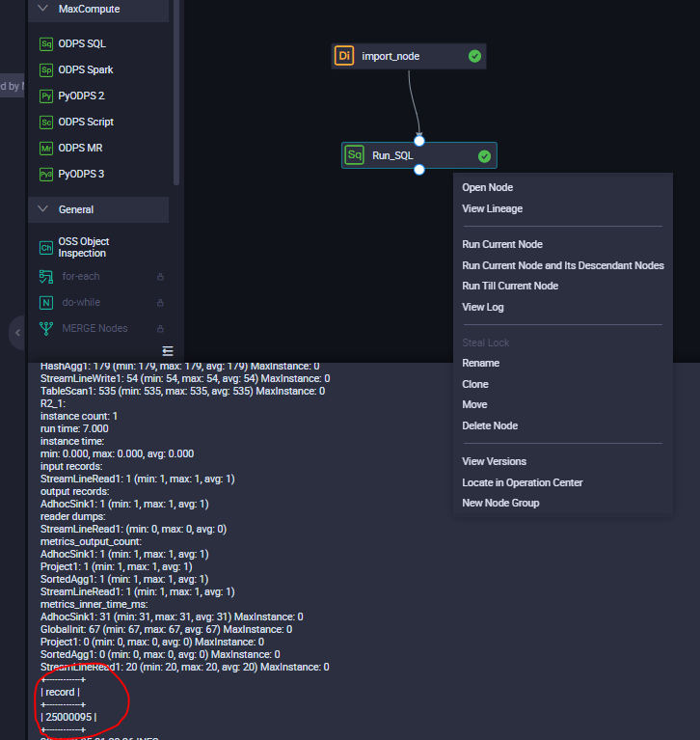700x740 pixels.
Task: Choose Move from the context menu
Action: tap(474, 405)
